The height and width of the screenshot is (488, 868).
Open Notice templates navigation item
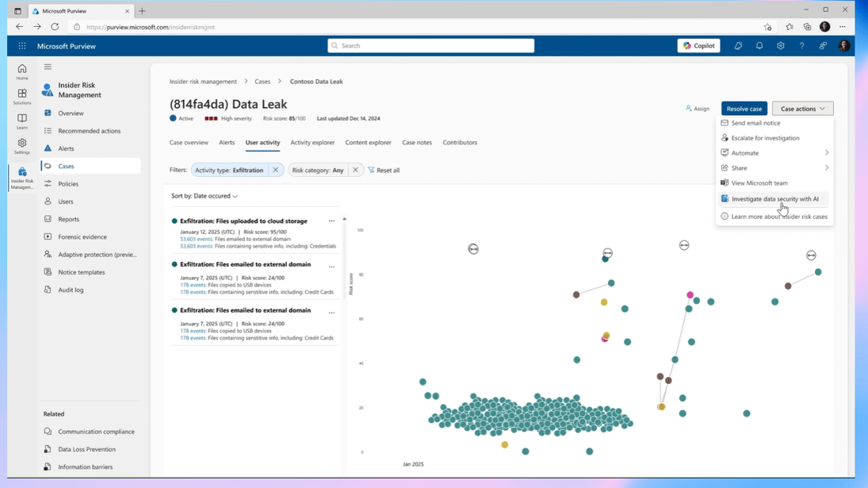(x=82, y=272)
